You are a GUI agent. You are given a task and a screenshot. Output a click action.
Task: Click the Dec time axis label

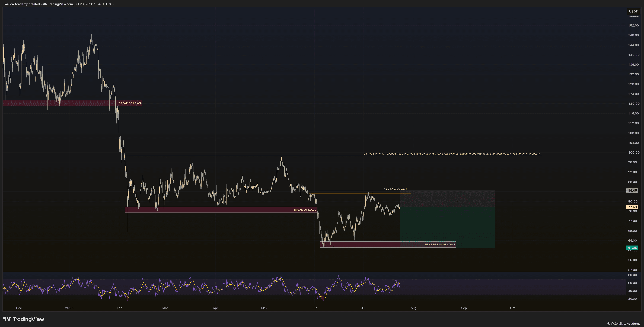point(19,308)
